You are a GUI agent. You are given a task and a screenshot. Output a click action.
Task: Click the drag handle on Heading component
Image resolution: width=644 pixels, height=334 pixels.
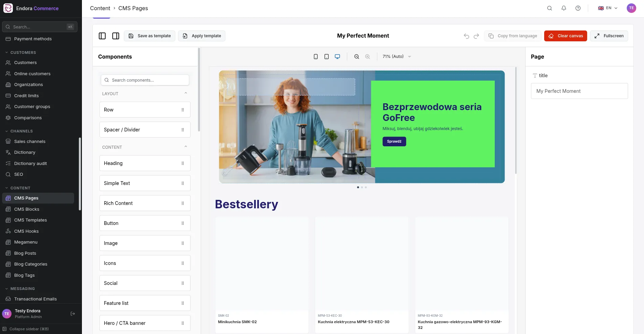(183, 163)
